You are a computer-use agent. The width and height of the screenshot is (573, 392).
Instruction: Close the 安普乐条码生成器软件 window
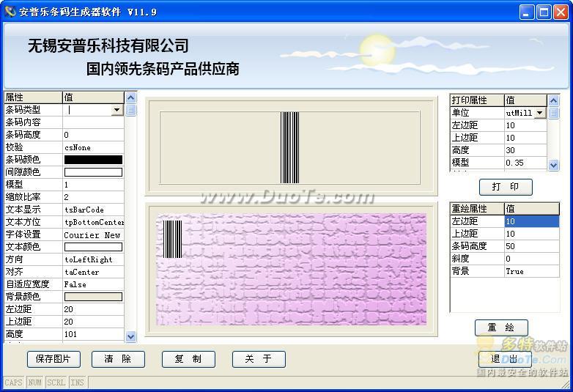coord(561,12)
